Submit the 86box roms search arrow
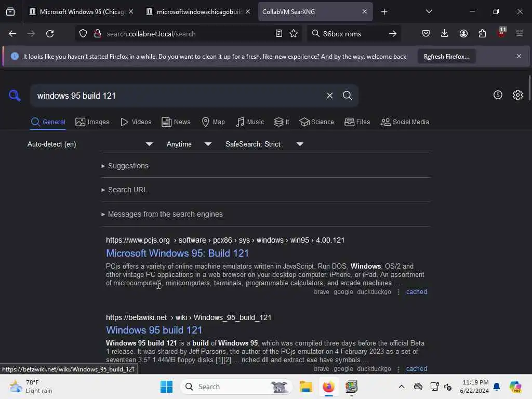This screenshot has width=532, height=399. 393,34
